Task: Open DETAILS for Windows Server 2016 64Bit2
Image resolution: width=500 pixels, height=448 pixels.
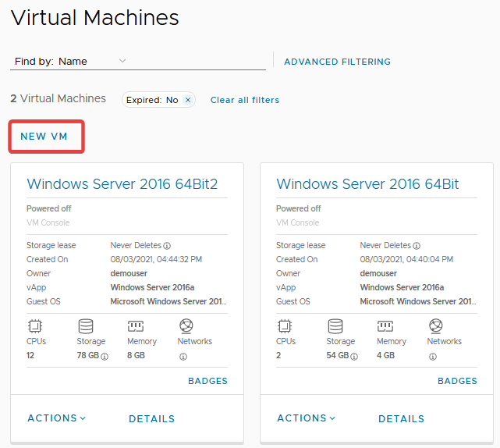Action: click(x=151, y=419)
